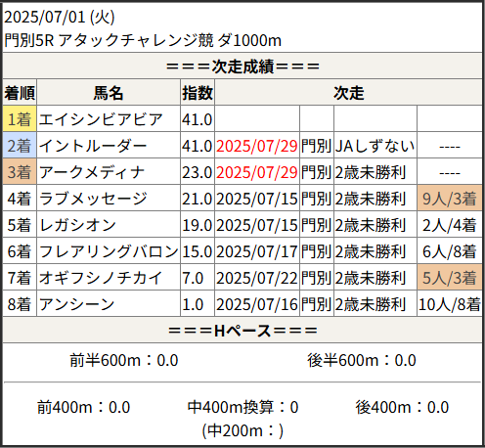Click horse オギフシノチカイ
Screen dimensions: 485x448
pyautogui.click(x=101, y=278)
